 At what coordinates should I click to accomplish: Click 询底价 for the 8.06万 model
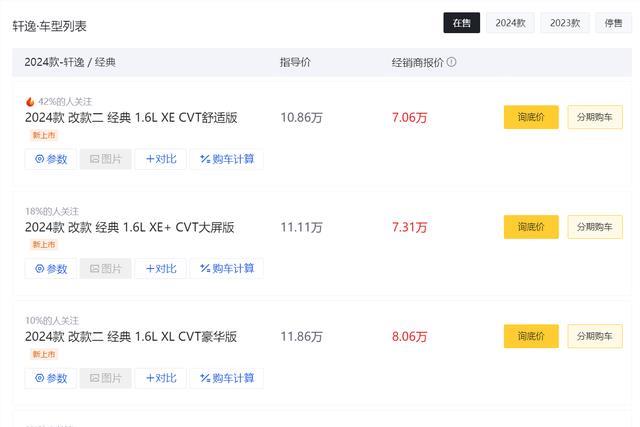pos(531,336)
